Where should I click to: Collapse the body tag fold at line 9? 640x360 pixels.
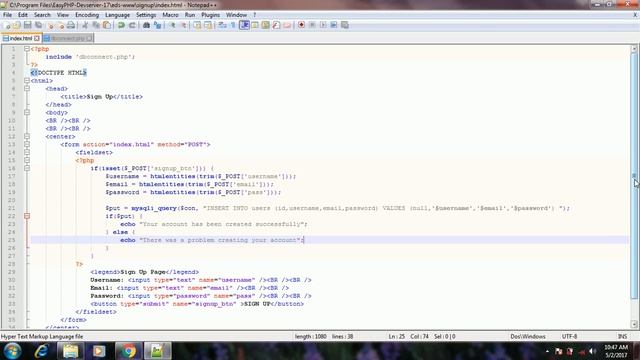pyautogui.click(x=27, y=113)
